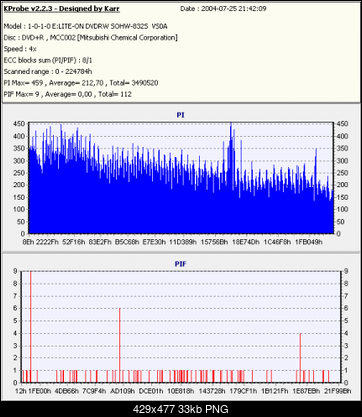Click PI x-axis label 1C46F8h
The width and height of the screenshot is (362, 417).
[x=277, y=242]
